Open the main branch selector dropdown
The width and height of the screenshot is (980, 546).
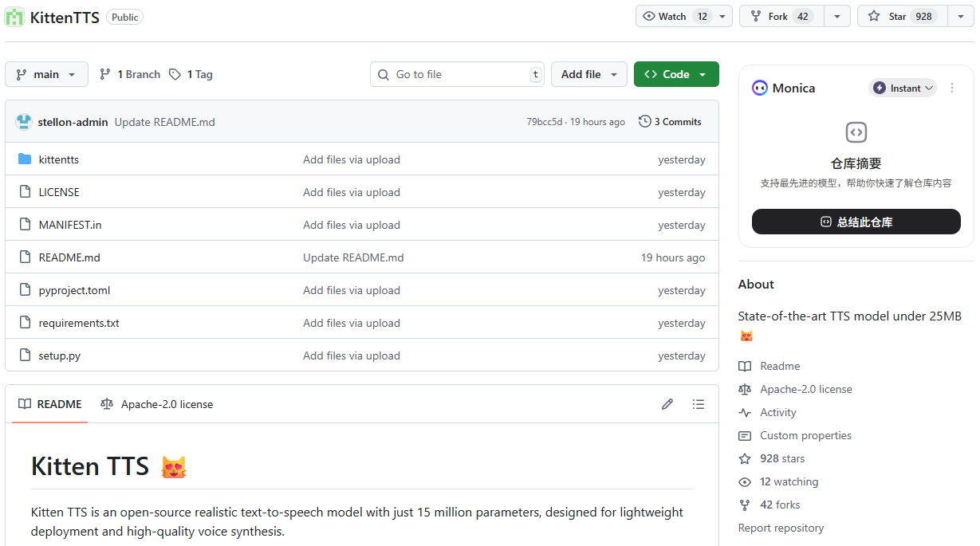(46, 74)
